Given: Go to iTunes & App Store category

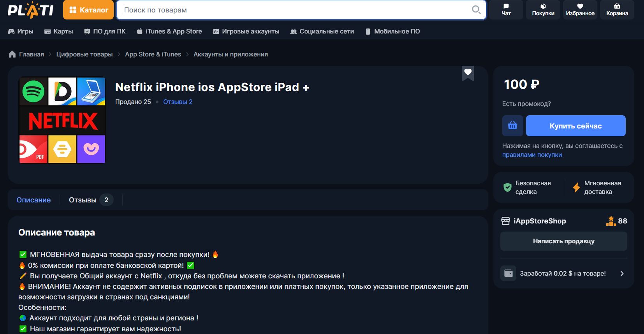Looking at the screenshot, I should coord(169,31).
